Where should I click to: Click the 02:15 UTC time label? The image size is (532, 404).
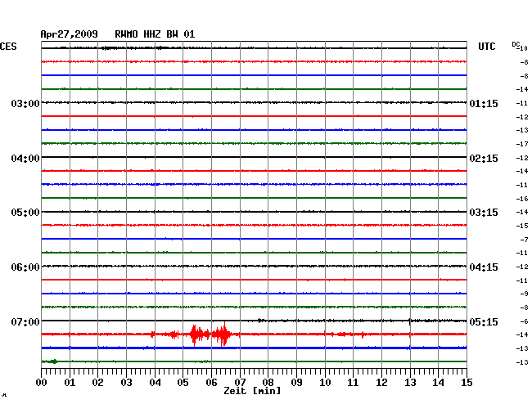pyautogui.click(x=484, y=159)
